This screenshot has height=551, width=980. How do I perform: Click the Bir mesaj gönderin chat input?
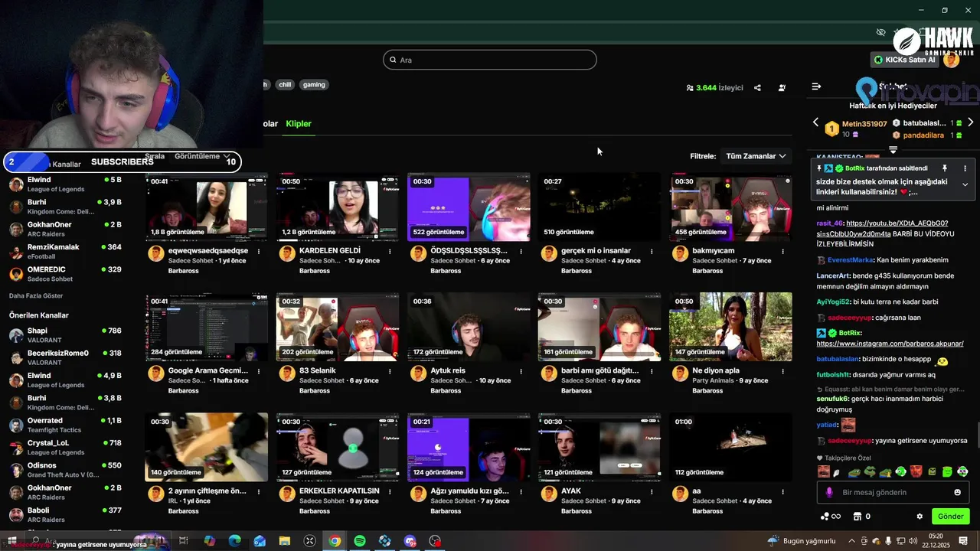pyautogui.click(x=892, y=493)
